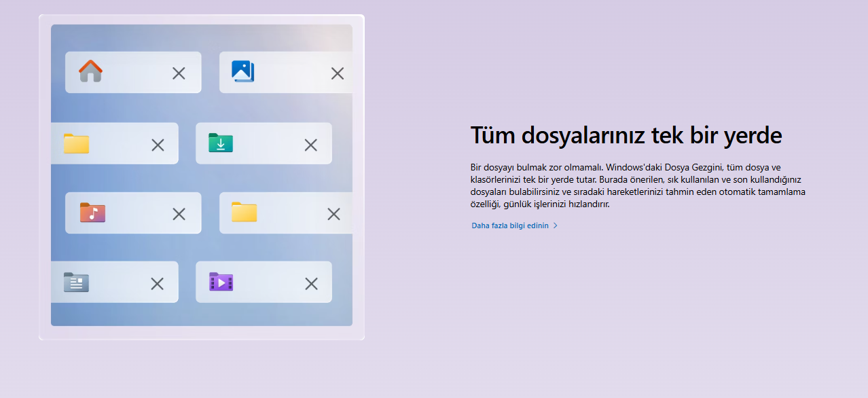Close the Videos tab with X
This screenshot has height=398, width=868.
[x=311, y=284]
